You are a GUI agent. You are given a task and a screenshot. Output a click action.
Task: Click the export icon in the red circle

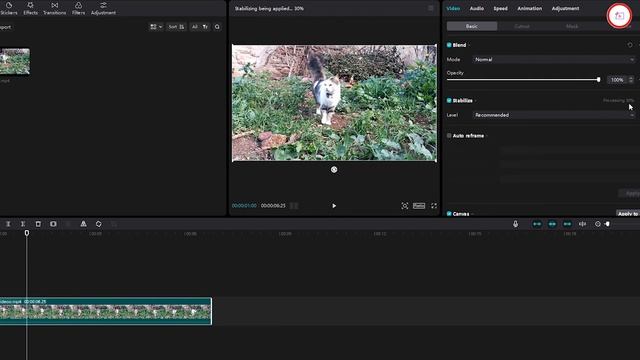point(619,16)
